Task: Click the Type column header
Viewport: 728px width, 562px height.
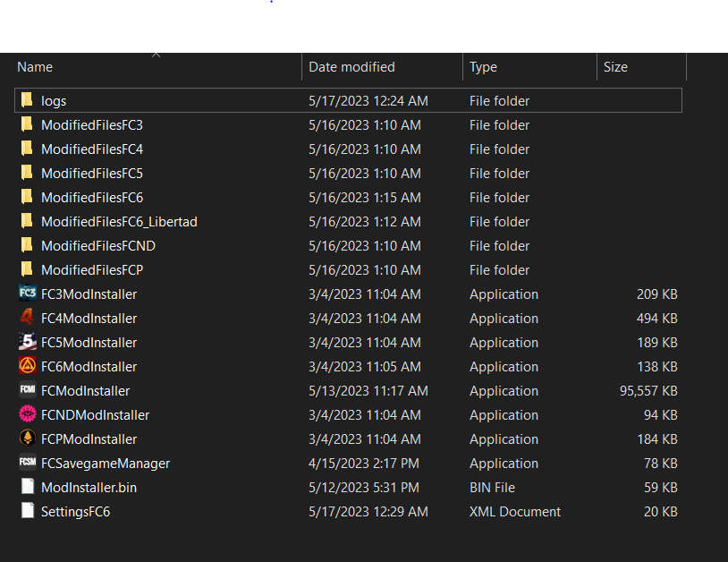Action: [484, 67]
